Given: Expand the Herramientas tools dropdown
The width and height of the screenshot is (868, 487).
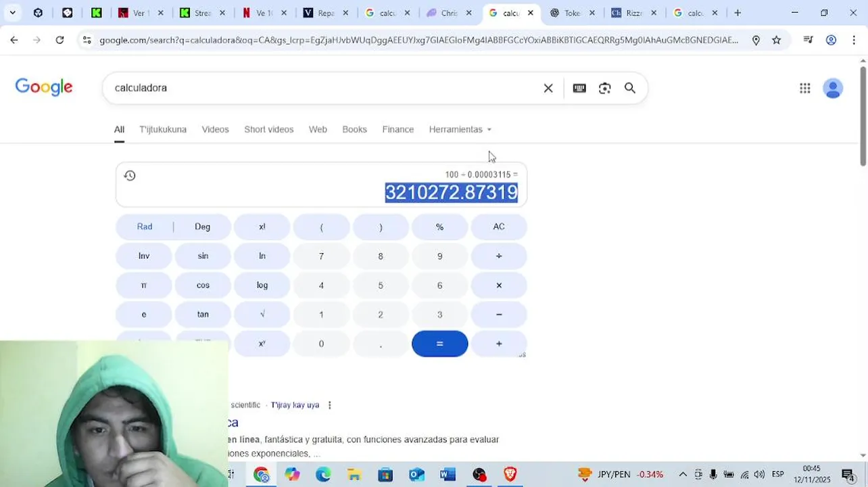Looking at the screenshot, I should [x=460, y=129].
